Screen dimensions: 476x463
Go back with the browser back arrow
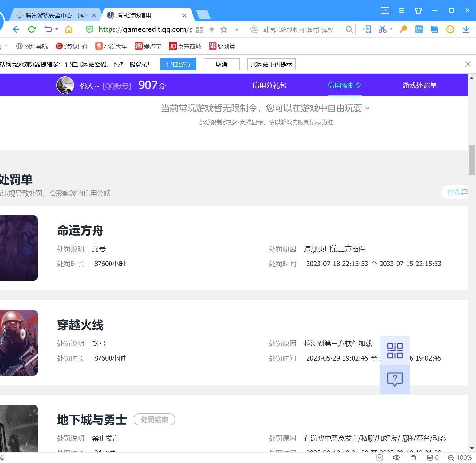[16, 29]
